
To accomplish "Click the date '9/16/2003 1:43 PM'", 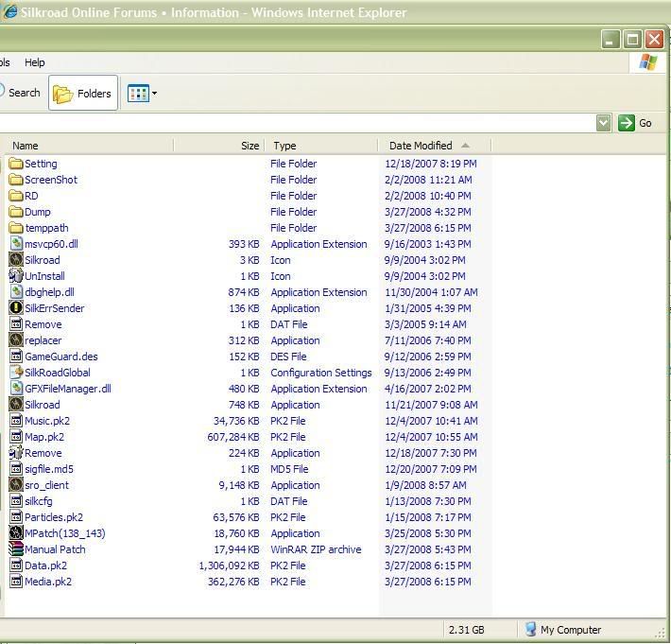I will (427, 244).
